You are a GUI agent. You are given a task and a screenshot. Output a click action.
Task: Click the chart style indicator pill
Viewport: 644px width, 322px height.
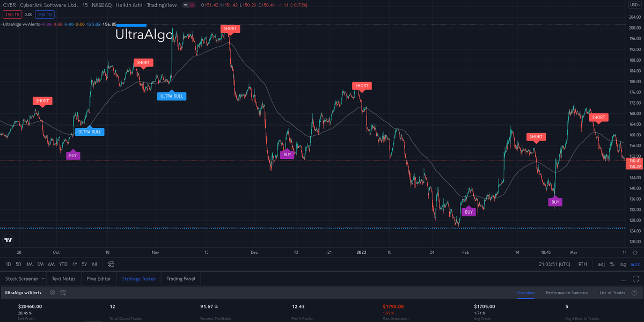pos(188,5)
